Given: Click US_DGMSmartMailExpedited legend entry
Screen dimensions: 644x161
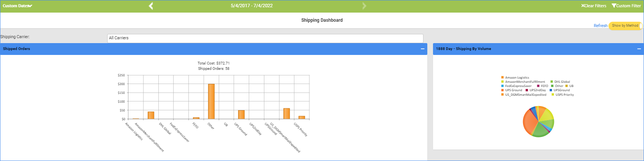Looking at the screenshot, I should pos(523,95).
